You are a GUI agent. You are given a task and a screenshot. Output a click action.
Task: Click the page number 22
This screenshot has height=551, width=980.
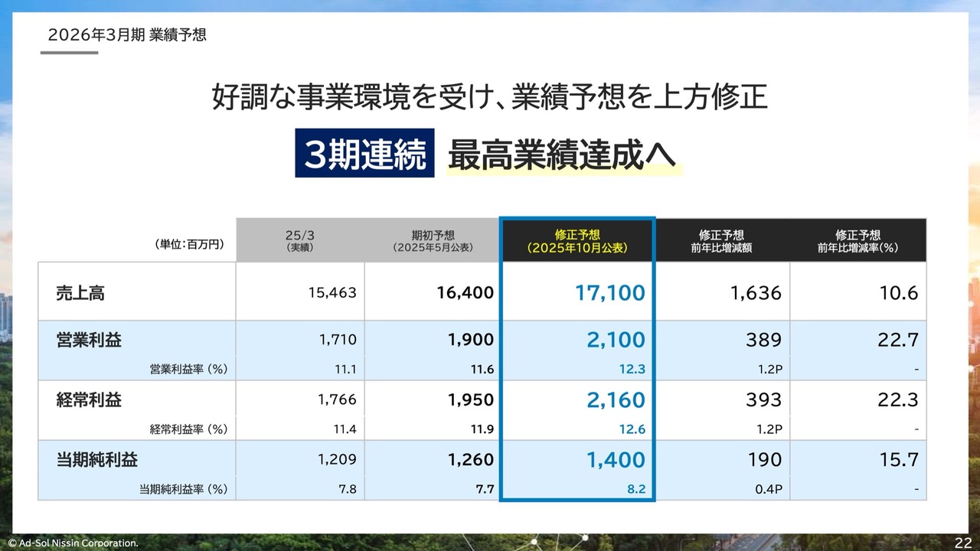coord(962,542)
